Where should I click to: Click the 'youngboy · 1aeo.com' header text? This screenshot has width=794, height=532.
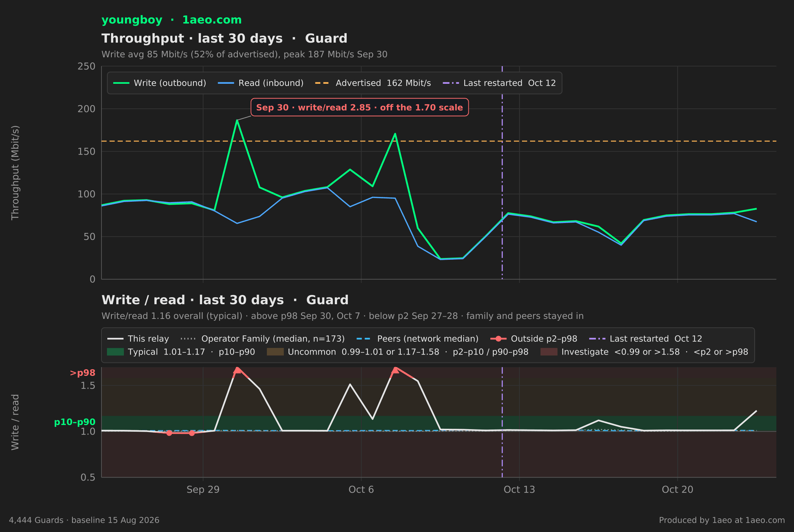[x=171, y=20]
